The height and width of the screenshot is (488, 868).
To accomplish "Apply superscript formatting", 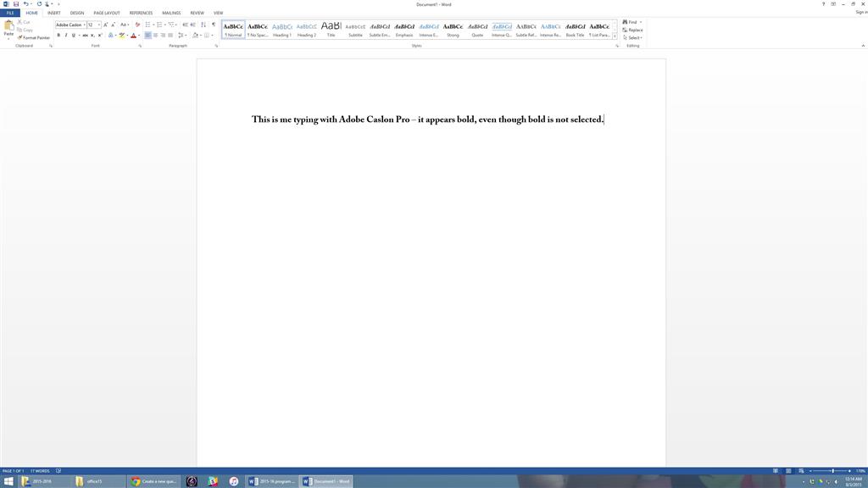I will point(100,35).
